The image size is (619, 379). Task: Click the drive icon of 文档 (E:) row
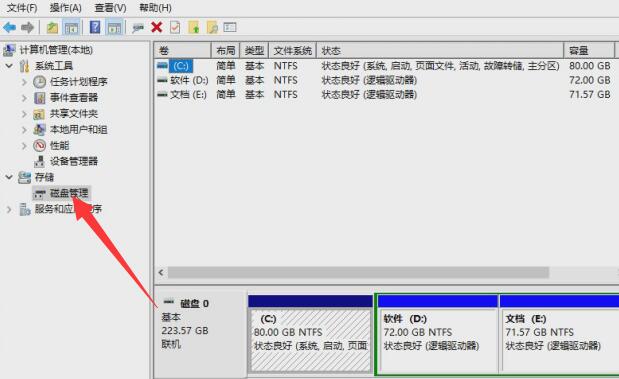tap(162, 94)
